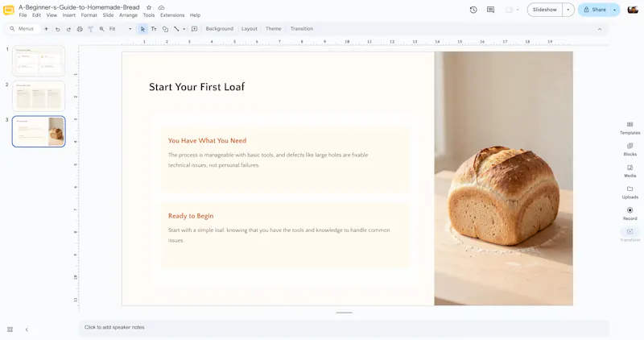Undo the last action
The width and height of the screenshot is (644, 340).
click(x=57, y=29)
